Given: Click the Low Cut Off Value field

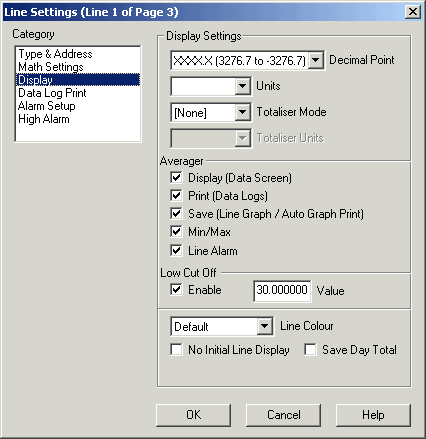Looking at the screenshot, I should (282, 291).
